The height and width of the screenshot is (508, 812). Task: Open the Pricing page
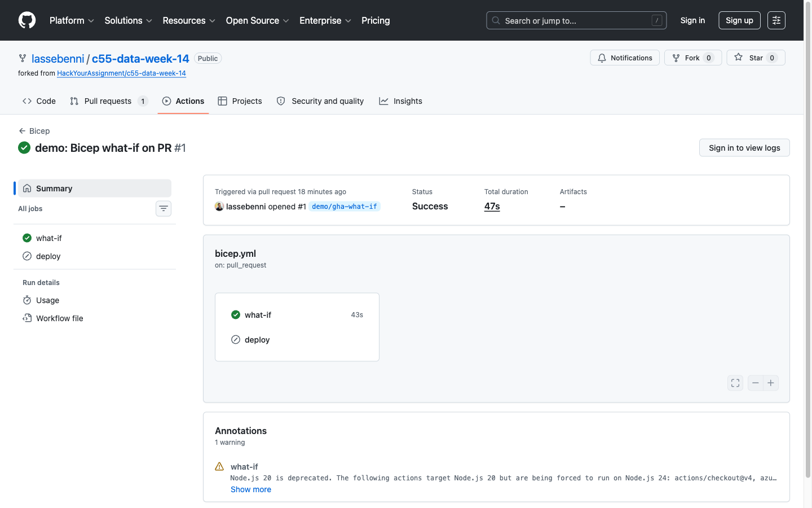tap(376, 20)
